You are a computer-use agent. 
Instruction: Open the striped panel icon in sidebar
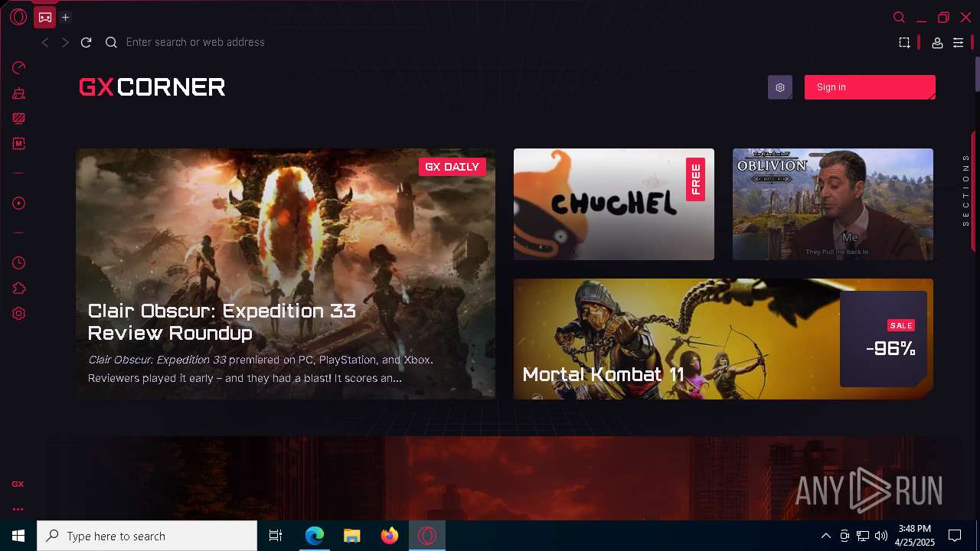pyautogui.click(x=19, y=119)
